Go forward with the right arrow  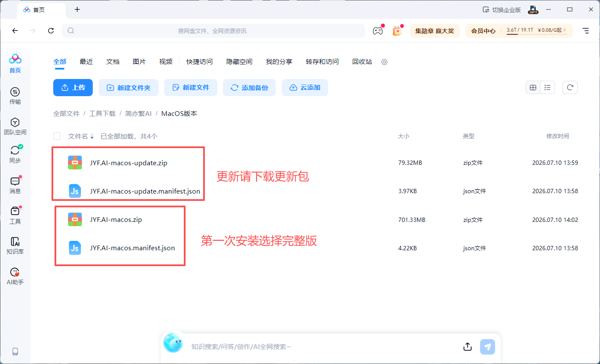pos(33,30)
